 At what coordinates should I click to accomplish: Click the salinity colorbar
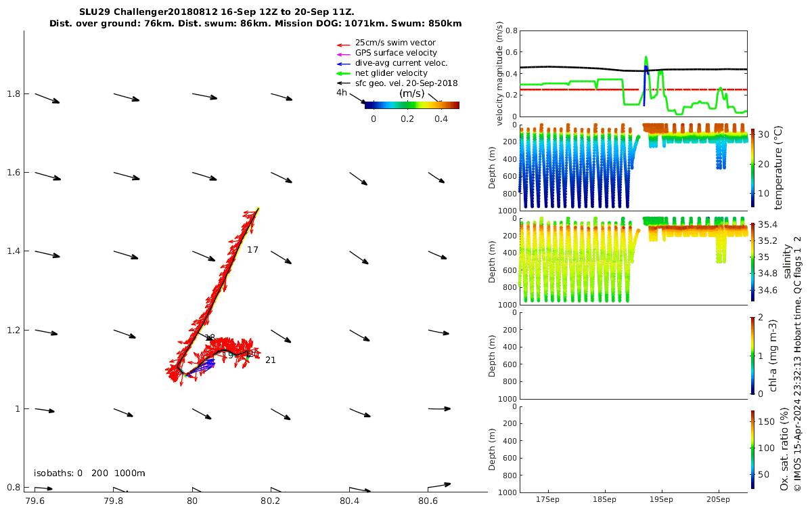pyautogui.click(x=753, y=261)
